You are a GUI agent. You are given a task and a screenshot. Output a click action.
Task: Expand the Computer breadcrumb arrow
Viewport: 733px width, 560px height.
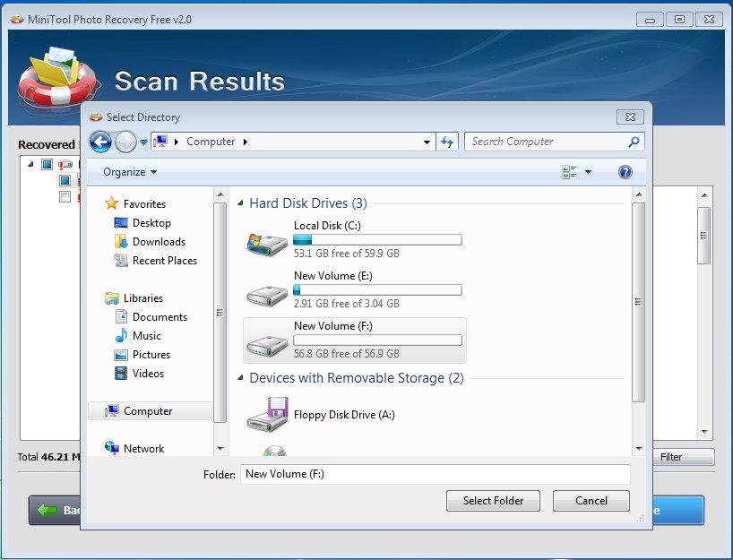pyautogui.click(x=246, y=142)
